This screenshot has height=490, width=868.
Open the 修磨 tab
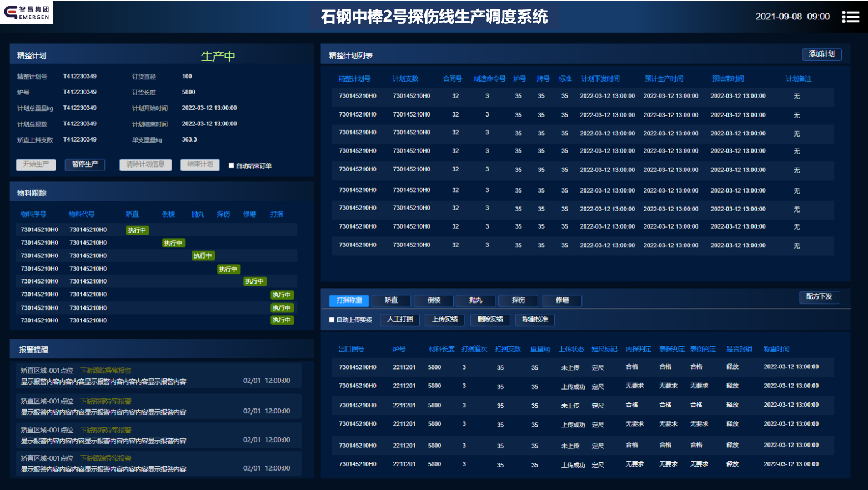(x=562, y=300)
